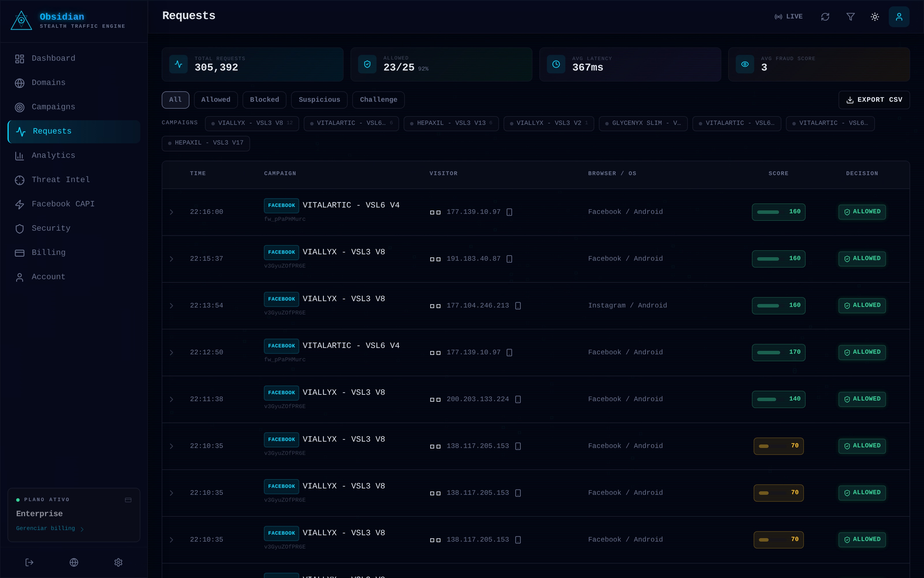Click the FACEBOOK badge in the 22:15:37 row
This screenshot has width=924, height=578.
point(282,252)
